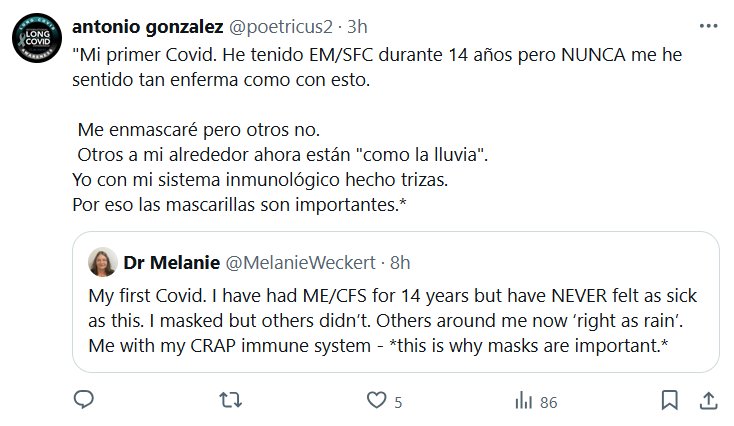Share the tweet via upload icon
The height and width of the screenshot is (426, 734).
(x=708, y=401)
